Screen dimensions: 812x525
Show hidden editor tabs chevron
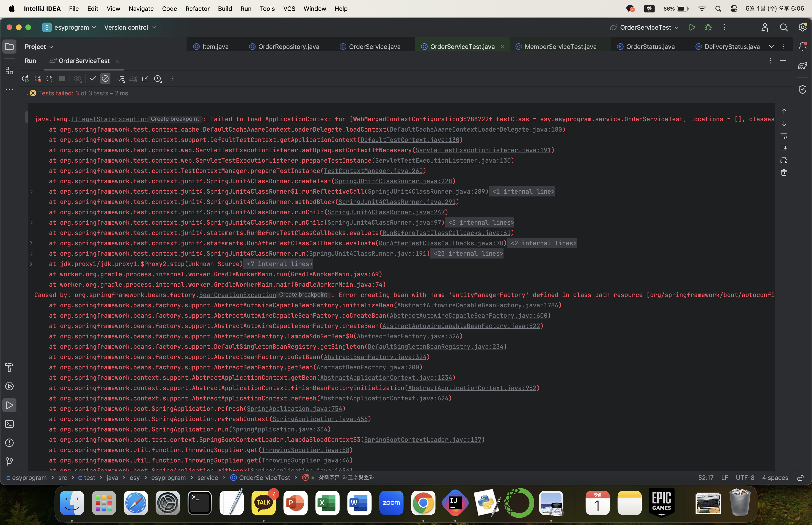pyautogui.click(x=771, y=46)
